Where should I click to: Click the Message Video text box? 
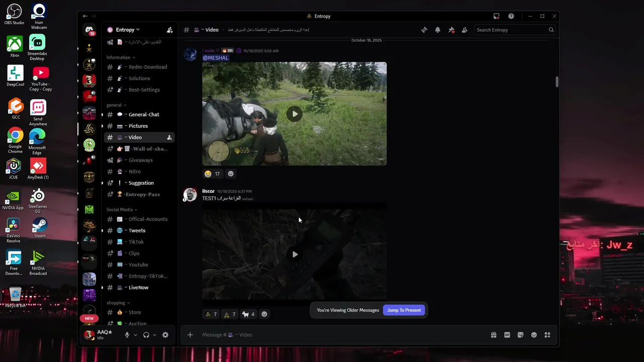342,335
